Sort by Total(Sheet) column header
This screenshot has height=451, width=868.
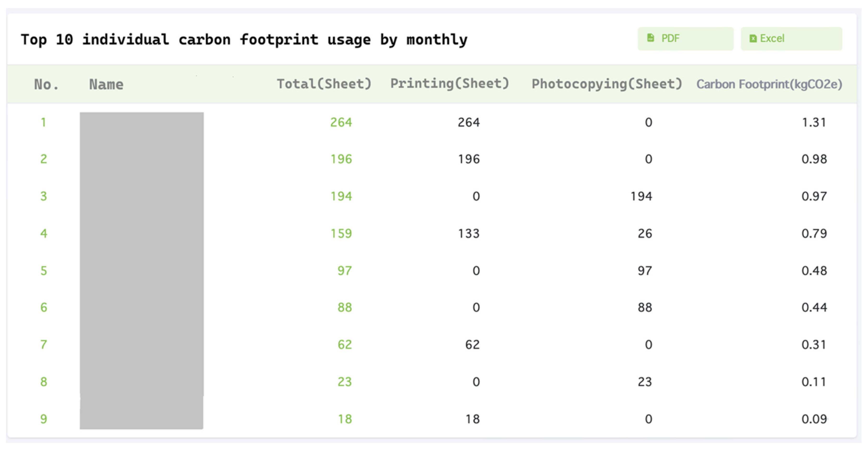[324, 84]
